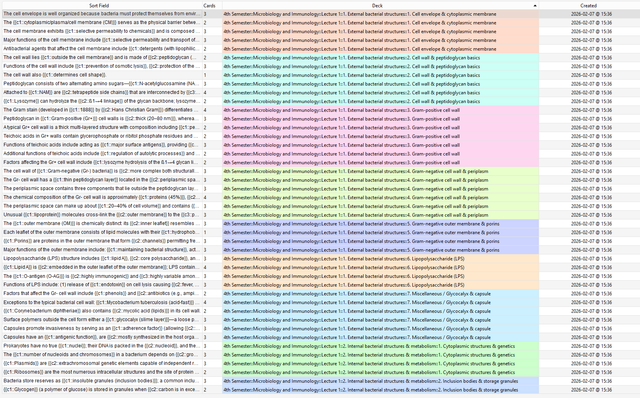Select 'Peptidoglycan consists of two alternating amino sugars' note

[x=320, y=84]
